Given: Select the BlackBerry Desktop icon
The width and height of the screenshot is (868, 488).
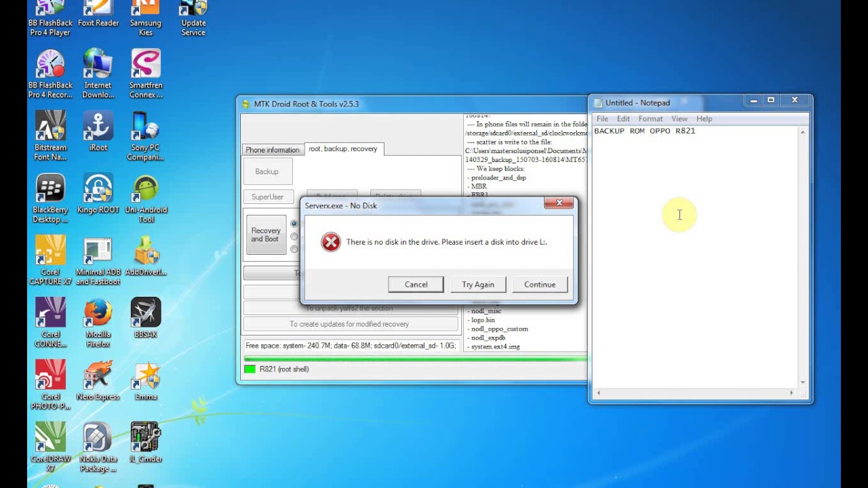Looking at the screenshot, I should point(50,199).
